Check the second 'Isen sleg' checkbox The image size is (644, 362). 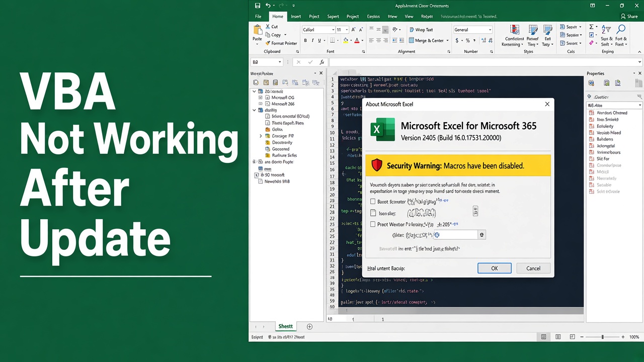pos(373,213)
